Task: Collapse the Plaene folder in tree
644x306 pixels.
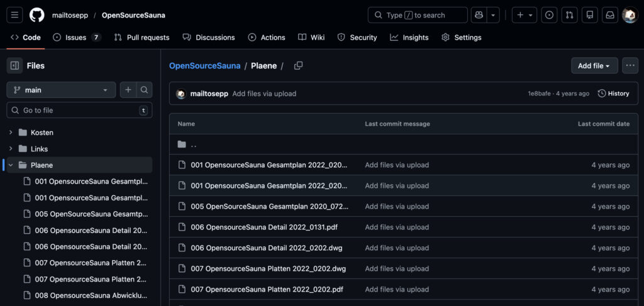Action: coord(11,165)
